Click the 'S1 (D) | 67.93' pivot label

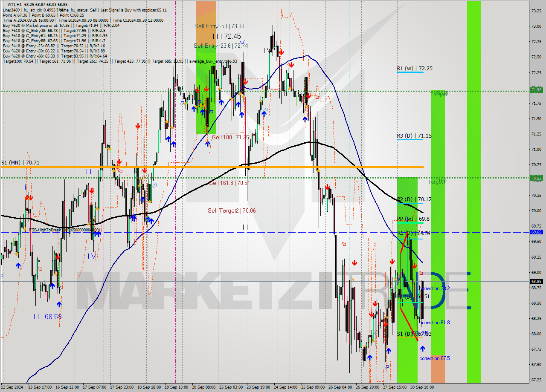(x=414, y=334)
